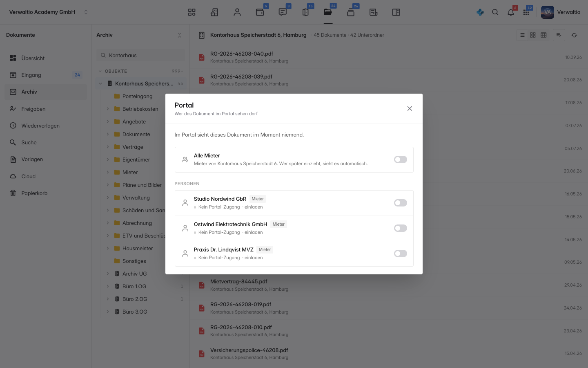The width and height of the screenshot is (588, 368).
Task: Switch to list view icon
Action: tap(522, 35)
